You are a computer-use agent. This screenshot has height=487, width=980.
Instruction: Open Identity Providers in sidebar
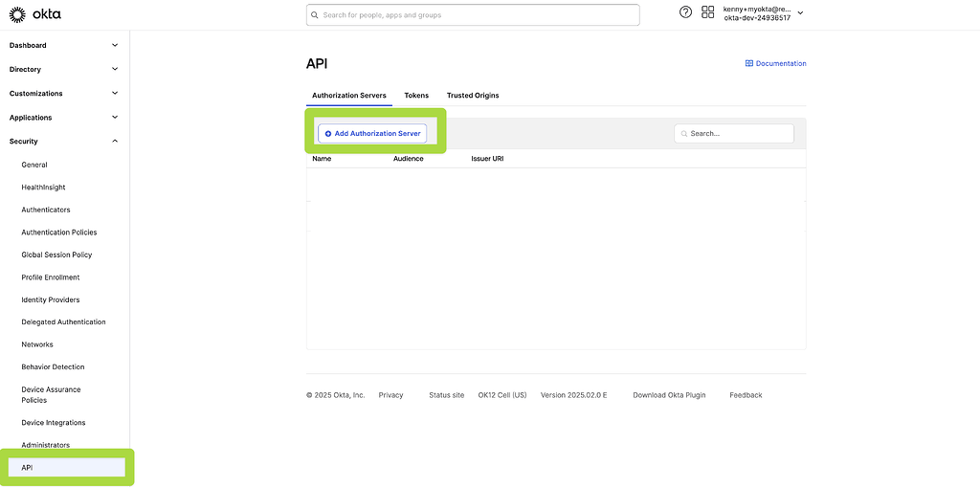click(51, 300)
